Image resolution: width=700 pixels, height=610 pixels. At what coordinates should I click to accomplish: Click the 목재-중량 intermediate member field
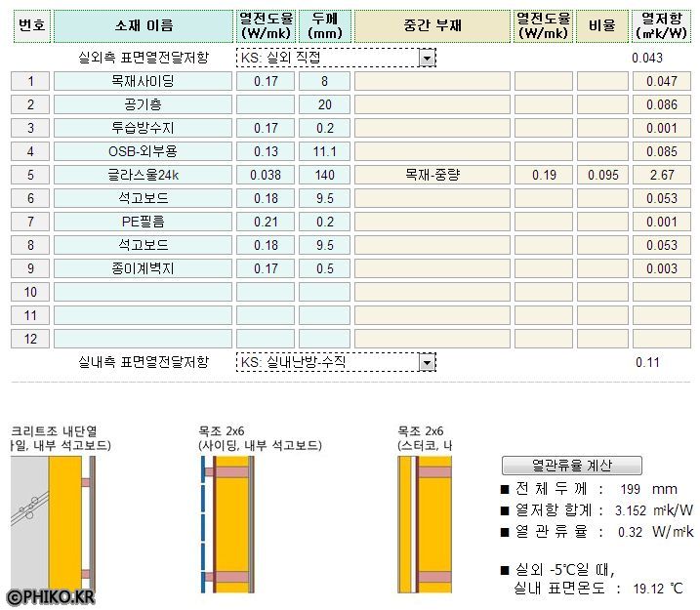432,175
